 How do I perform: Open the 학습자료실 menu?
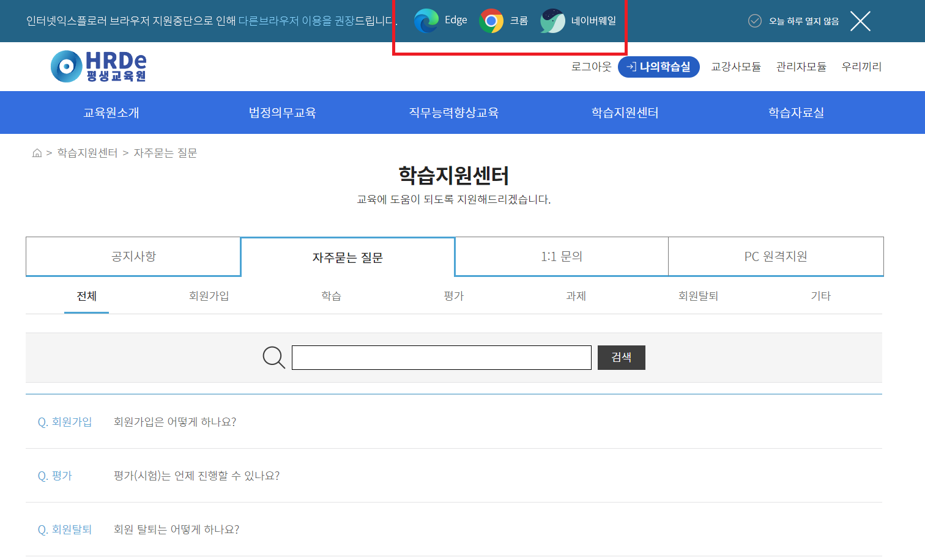[x=796, y=112]
